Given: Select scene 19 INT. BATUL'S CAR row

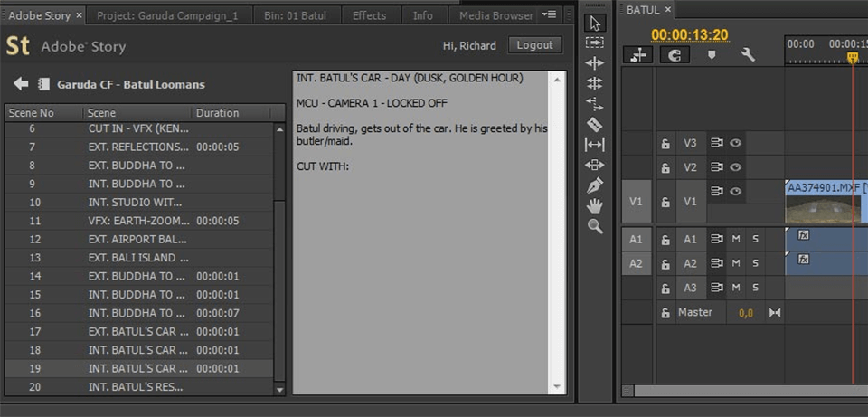Looking at the screenshot, I should [139, 368].
